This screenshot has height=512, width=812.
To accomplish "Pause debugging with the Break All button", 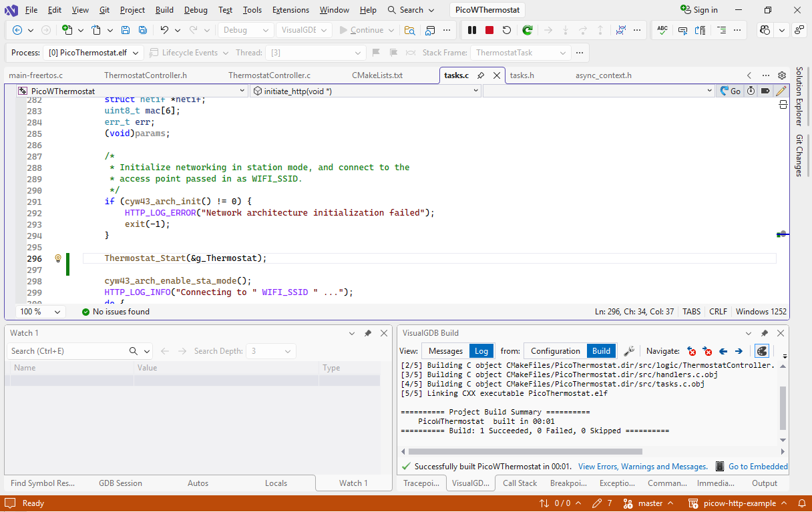I will 472,30.
